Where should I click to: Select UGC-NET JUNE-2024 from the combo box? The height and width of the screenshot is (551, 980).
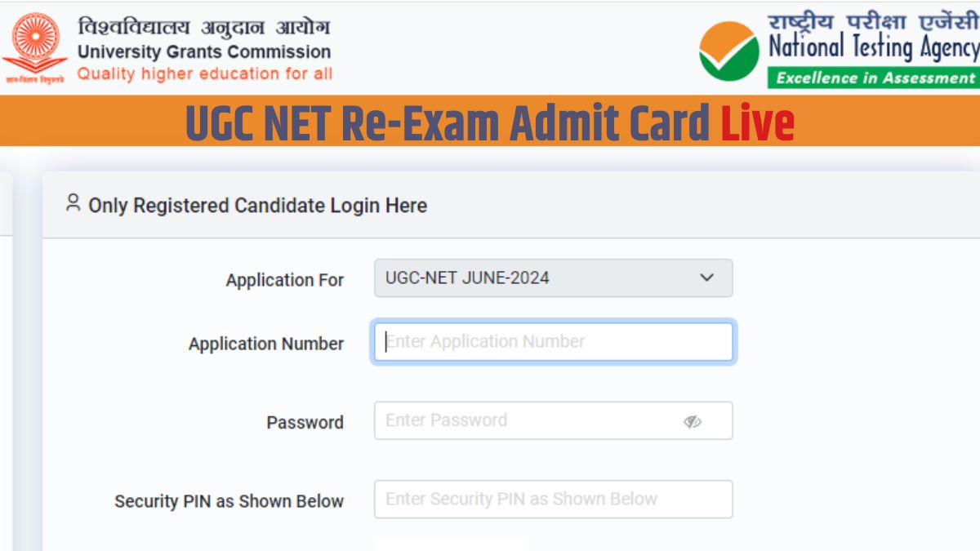click(553, 278)
